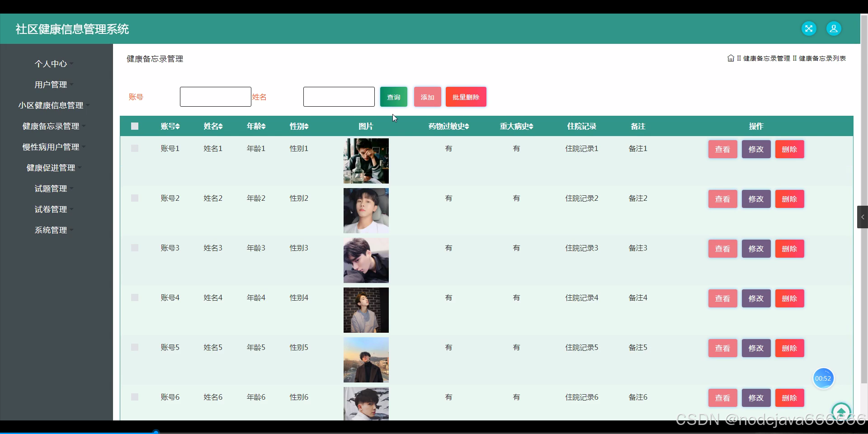Image resolution: width=868 pixels, height=434 pixels.
Task: Sort by 性别 column arrows
Action: 306,127
